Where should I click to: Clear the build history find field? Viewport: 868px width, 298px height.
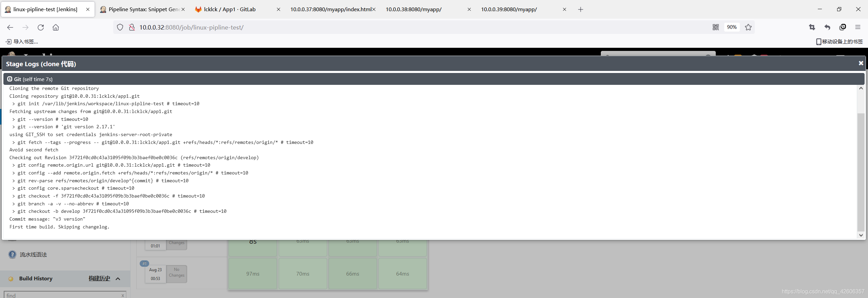tap(123, 295)
